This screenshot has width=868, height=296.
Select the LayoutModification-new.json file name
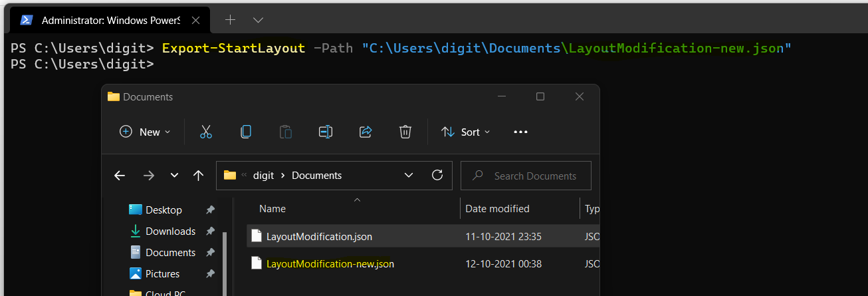330,264
